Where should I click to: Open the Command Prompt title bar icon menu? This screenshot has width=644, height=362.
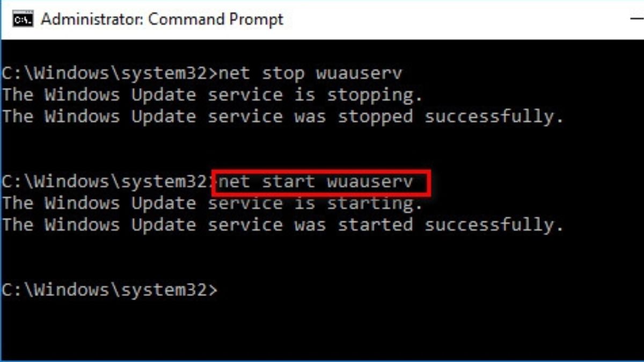tap(23, 20)
